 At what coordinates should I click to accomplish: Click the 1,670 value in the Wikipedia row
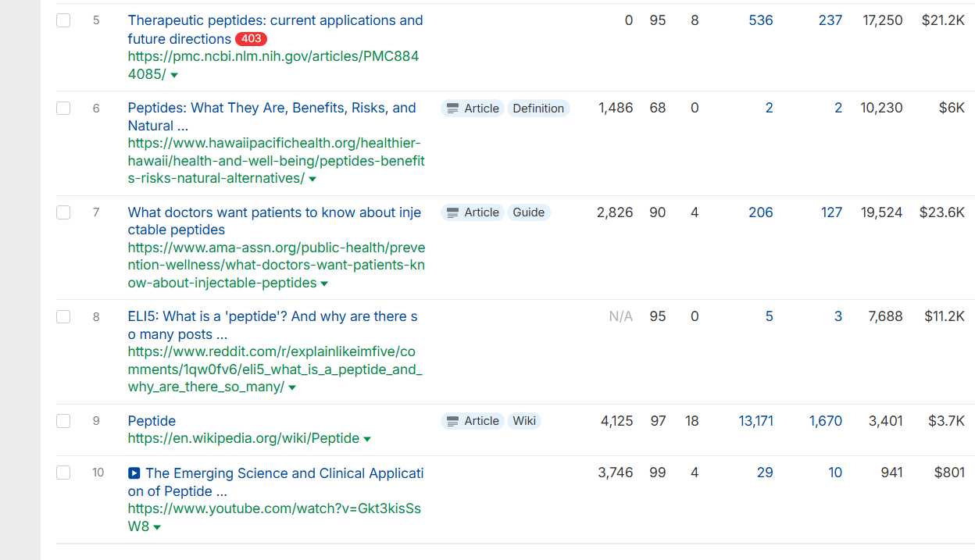pos(826,420)
